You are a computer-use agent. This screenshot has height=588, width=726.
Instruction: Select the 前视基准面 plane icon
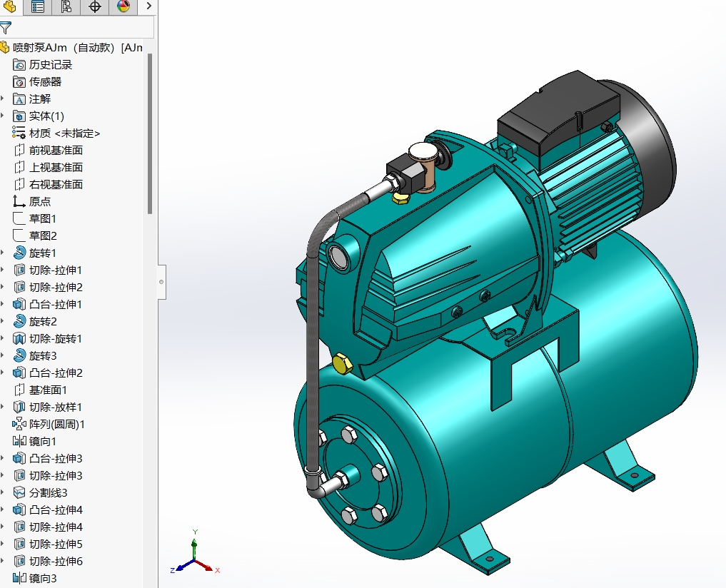pyautogui.click(x=19, y=150)
